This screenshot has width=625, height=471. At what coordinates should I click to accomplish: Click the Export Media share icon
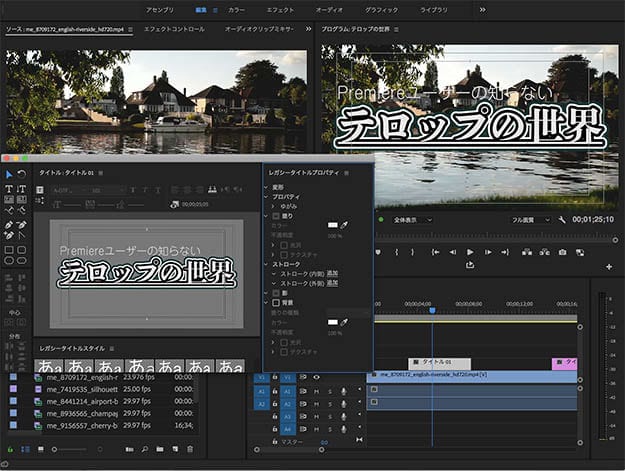point(470,265)
